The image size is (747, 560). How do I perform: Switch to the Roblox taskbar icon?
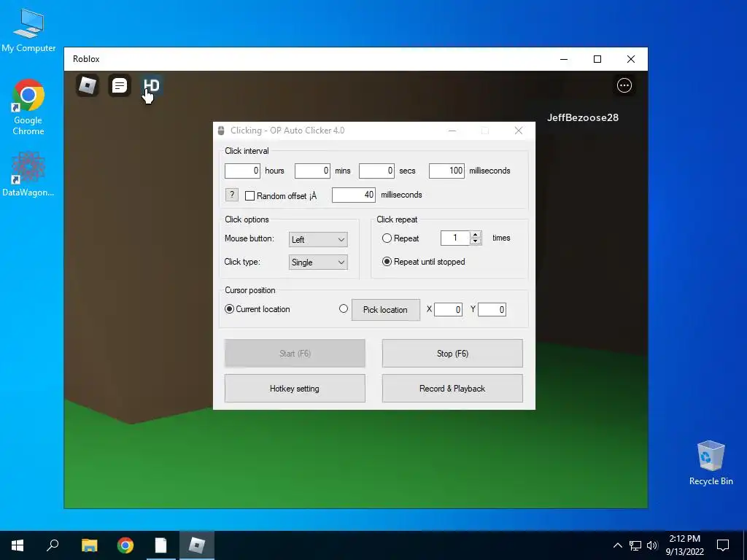pos(197,545)
